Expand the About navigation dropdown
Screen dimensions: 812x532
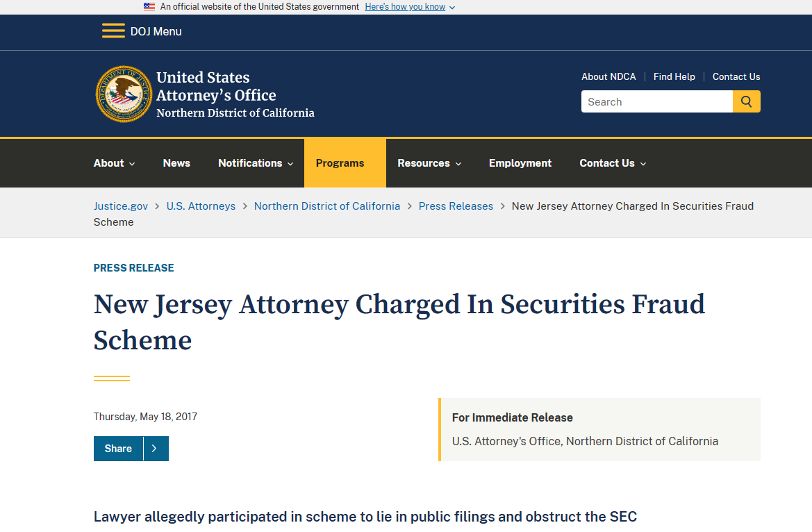114,163
